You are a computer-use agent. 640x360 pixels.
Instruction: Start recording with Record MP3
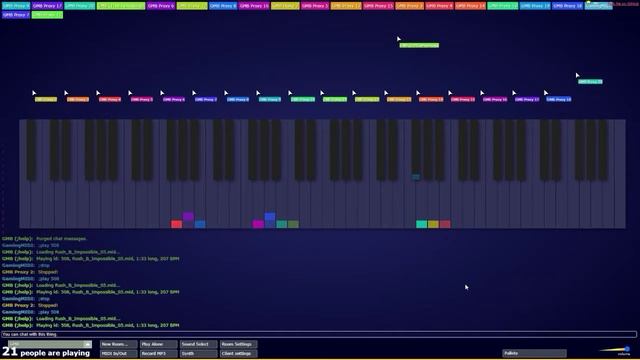tap(158, 353)
